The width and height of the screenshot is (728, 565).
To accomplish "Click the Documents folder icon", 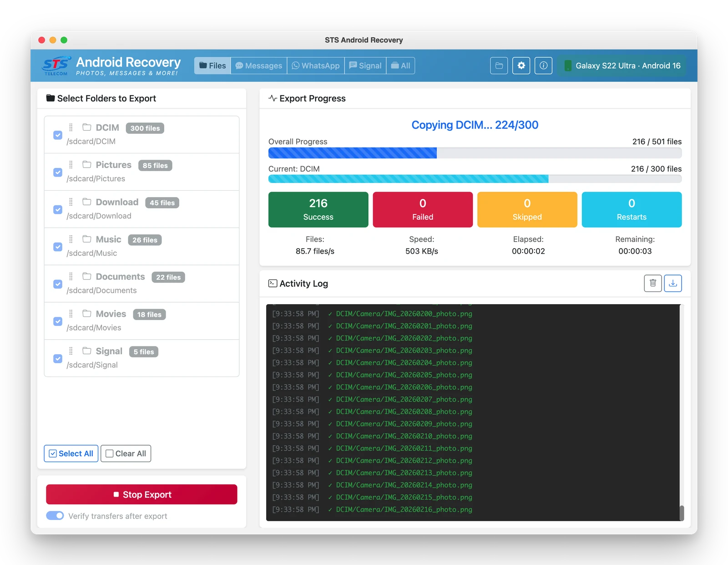I will (87, 276).
